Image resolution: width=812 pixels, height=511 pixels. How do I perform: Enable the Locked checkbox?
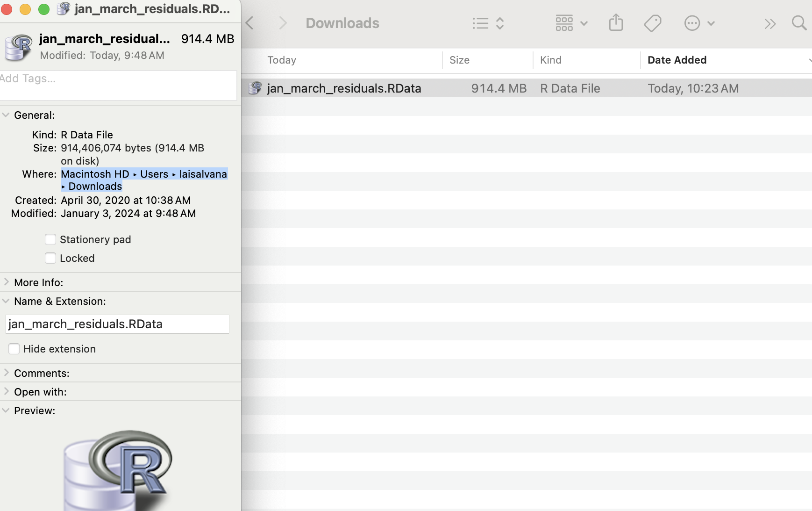(x=50, y=258)
